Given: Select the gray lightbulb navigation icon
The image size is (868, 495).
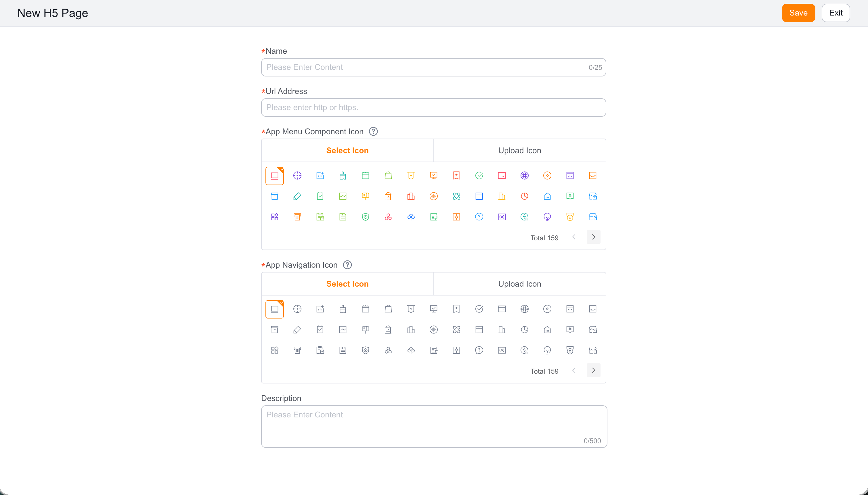Looking at the screenshot, I should (x=547, y=350).
